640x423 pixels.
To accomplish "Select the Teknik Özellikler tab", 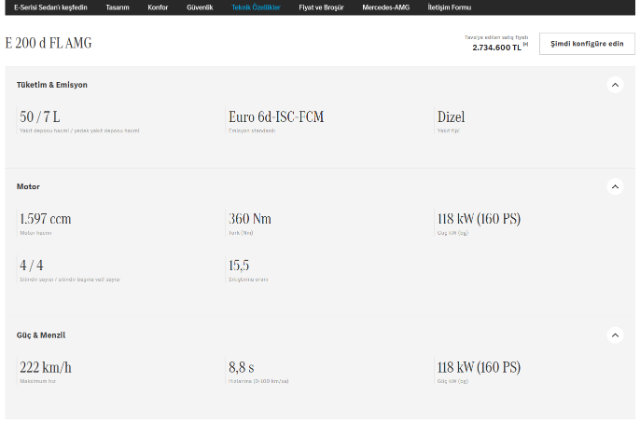I will pyautogui.click(x=256, y=7).
